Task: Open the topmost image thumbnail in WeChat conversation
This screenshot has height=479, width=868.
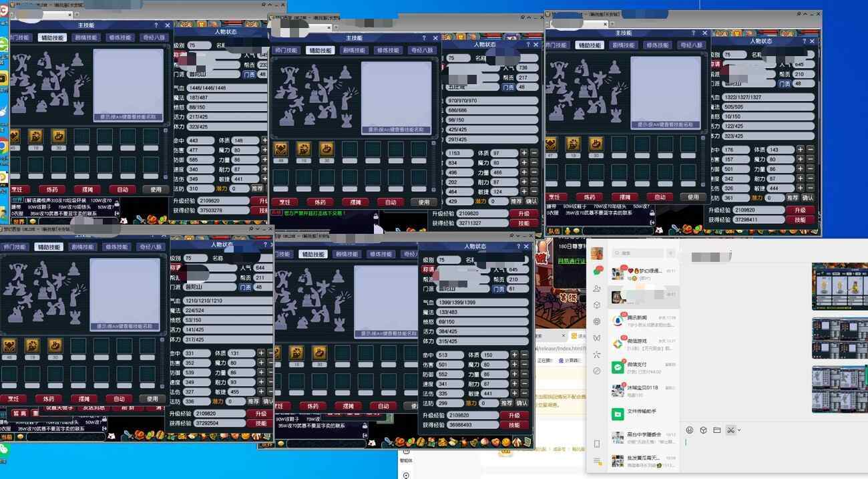Action: pyautogui.click(x=840, y=286)
